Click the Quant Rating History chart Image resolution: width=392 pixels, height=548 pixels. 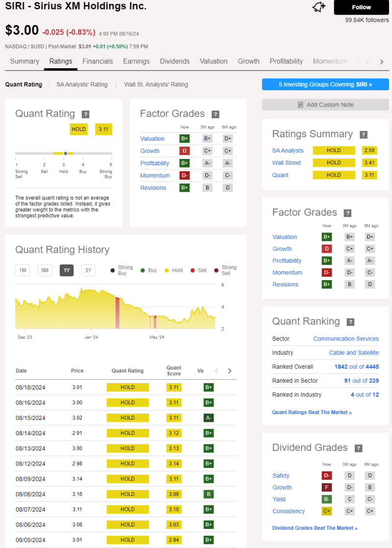[115, 308]
